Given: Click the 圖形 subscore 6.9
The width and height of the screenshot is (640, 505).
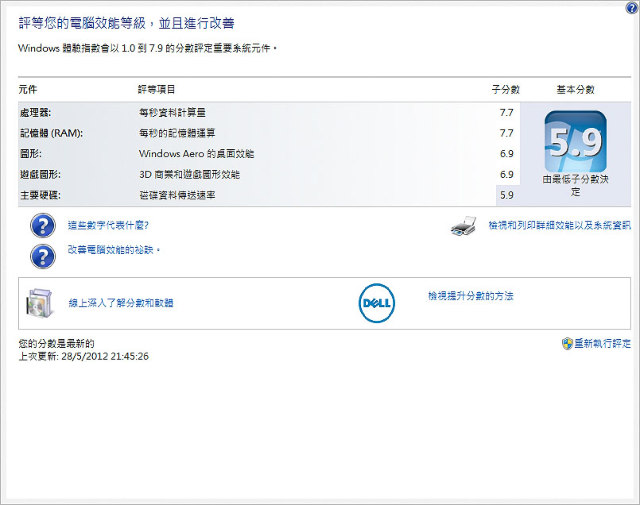Looking at the screenshot, I should [x=507, y=154].
